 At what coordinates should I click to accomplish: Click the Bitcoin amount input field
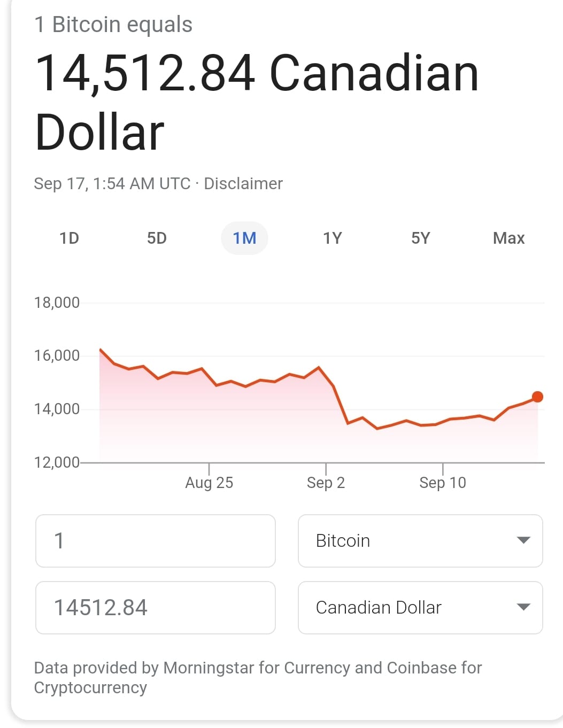(156, 541)
